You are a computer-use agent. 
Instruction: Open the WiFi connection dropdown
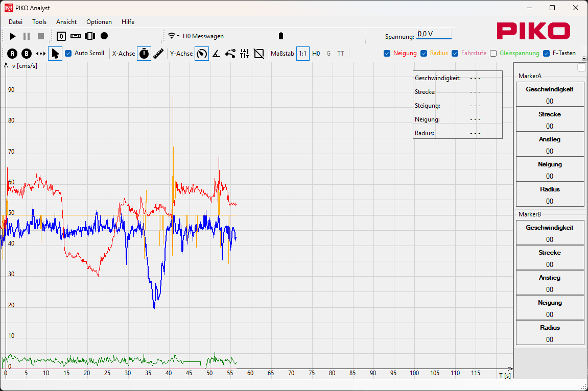174,36
